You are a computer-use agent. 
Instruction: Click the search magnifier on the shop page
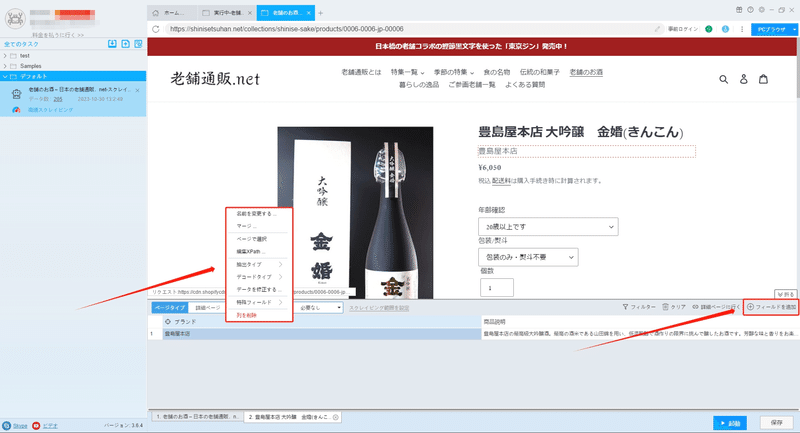coord(723,79)
